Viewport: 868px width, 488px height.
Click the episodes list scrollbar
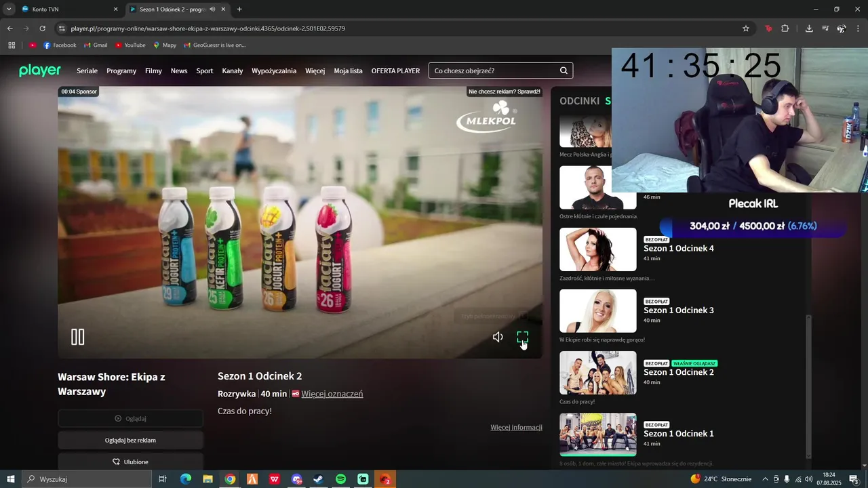(x=808, y=386)
